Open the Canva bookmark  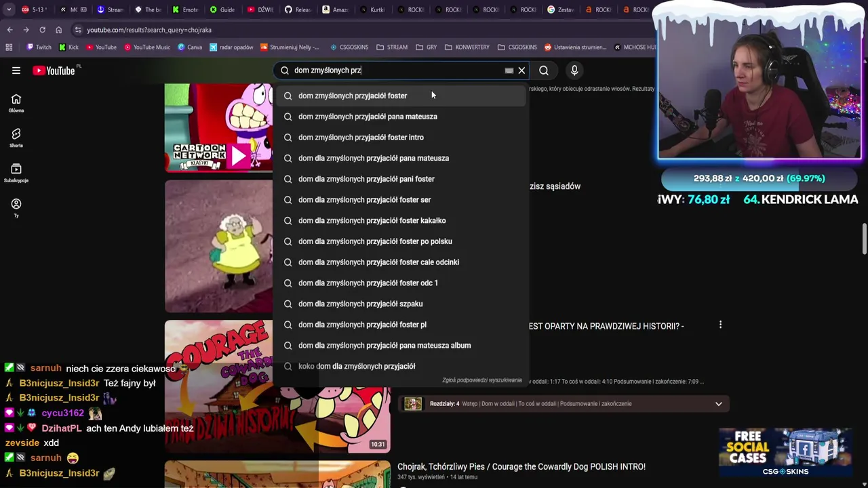[190, 47]
